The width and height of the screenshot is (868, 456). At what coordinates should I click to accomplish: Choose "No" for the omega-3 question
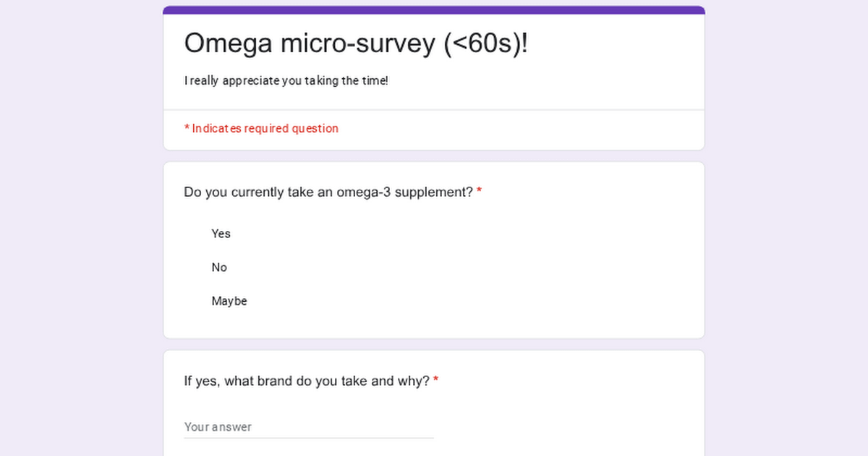(219, 268)
